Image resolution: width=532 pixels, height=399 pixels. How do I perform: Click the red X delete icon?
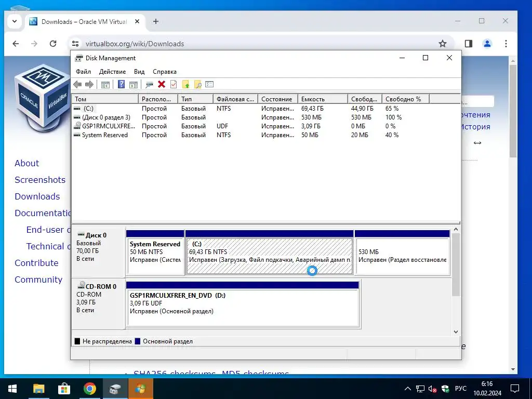click(x=162, y=85)
